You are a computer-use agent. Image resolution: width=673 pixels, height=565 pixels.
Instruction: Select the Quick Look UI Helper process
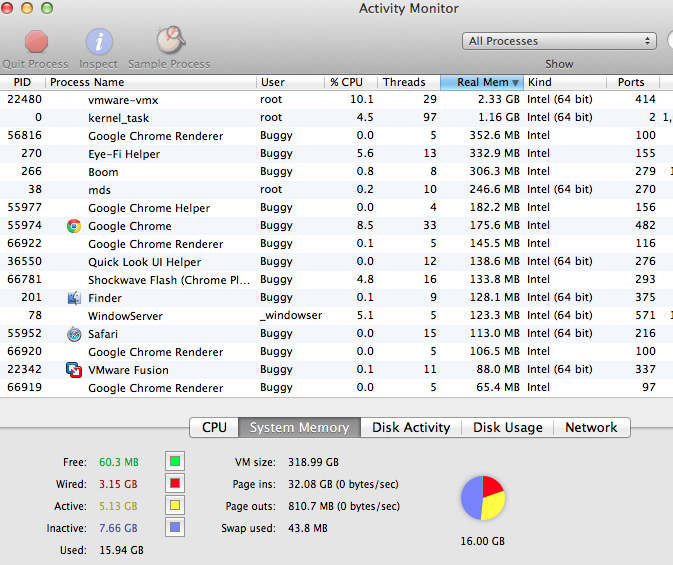(336, 262)
